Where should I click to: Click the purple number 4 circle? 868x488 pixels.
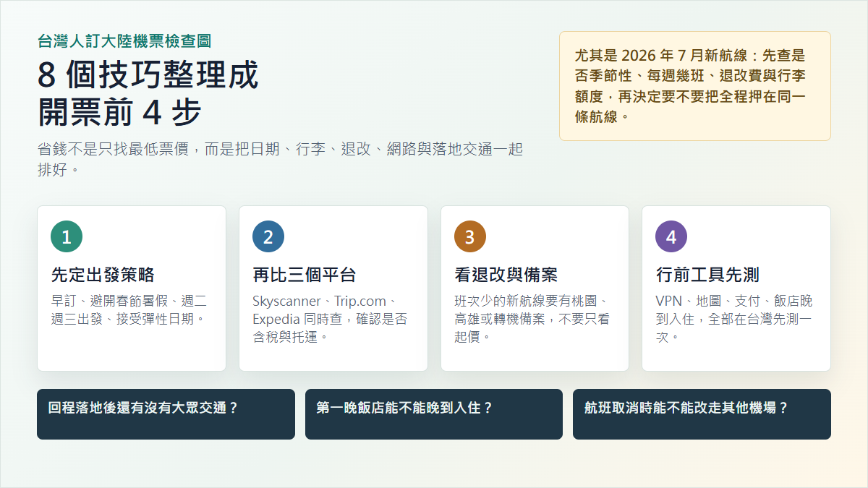tap(671, 236)
